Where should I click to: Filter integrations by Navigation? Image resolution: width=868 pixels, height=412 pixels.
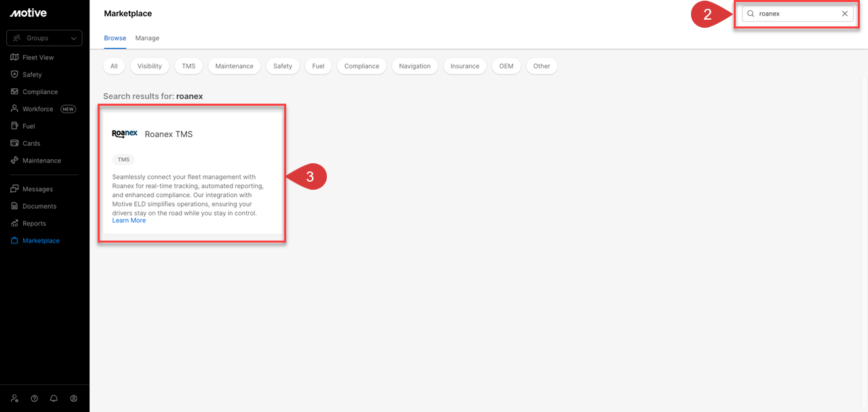coord(415,66)
